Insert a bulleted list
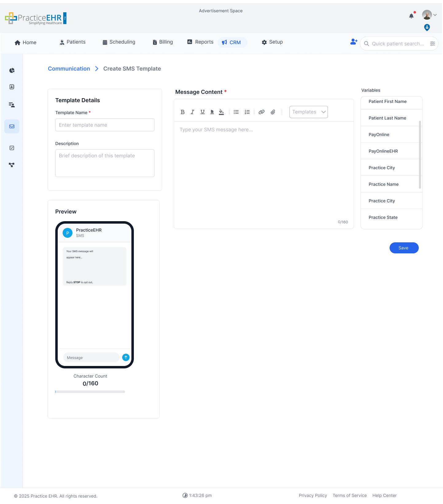The height and width of the screenshot is (504, 443). 236,112
